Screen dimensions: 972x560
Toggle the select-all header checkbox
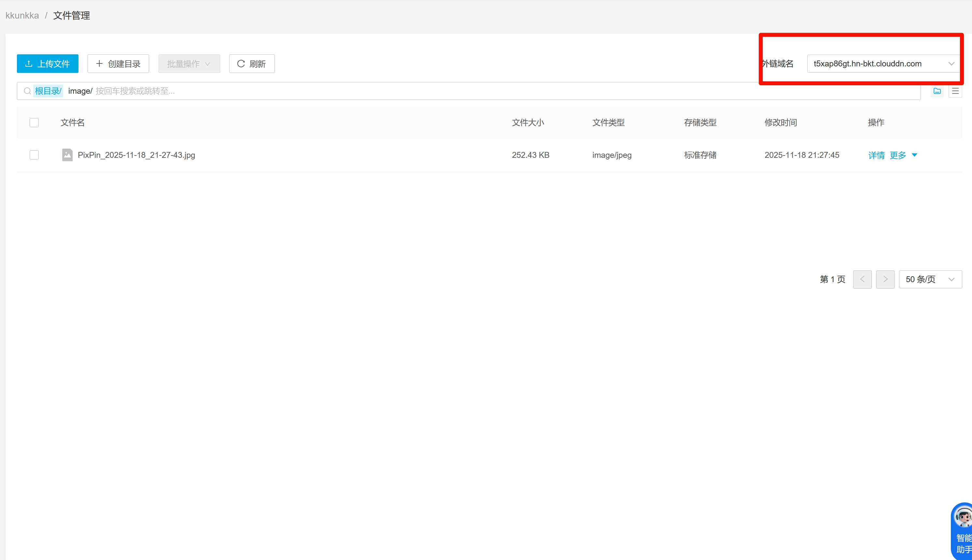(34, 123)
